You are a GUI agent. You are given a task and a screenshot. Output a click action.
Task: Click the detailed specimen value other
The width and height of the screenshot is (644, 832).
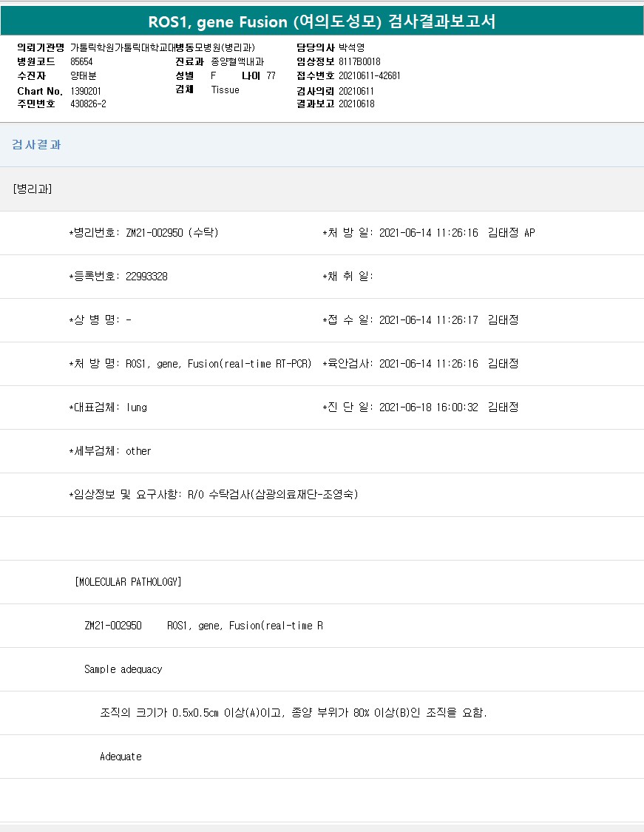tap(138, 451)
